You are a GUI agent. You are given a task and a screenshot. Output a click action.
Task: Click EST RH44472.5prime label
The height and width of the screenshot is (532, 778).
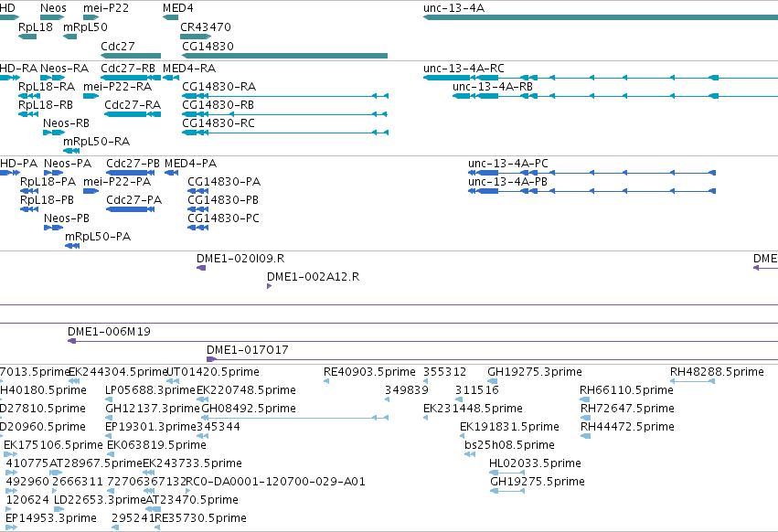[x=627, y=427]
